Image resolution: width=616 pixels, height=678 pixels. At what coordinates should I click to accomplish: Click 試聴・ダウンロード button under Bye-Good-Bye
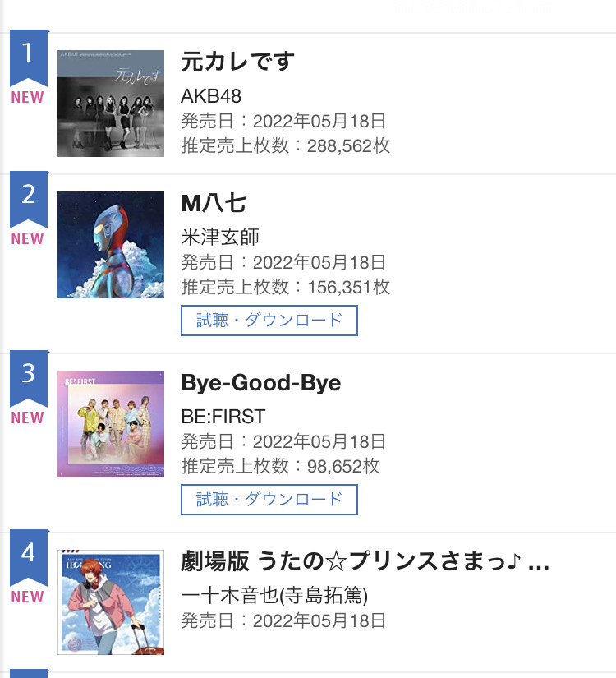[x=269, y=500]
